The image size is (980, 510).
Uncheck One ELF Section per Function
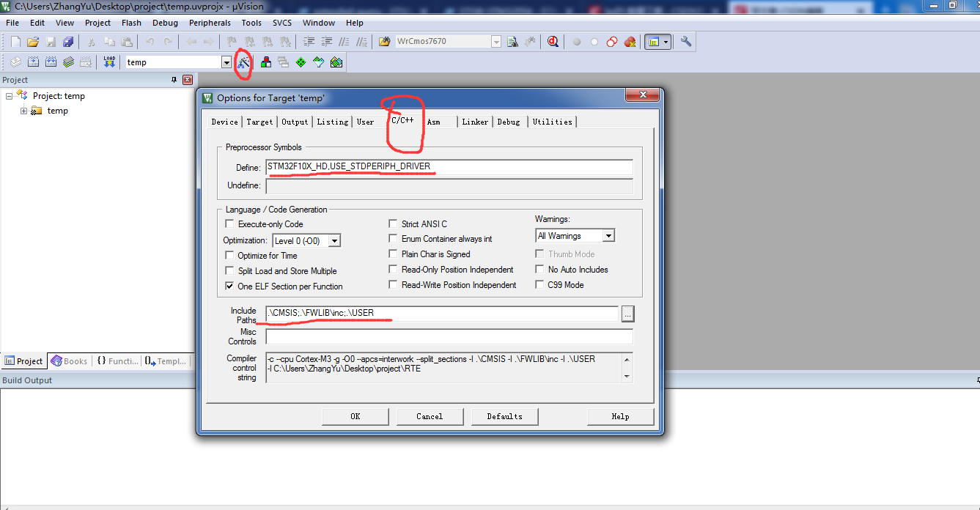(x=230, y=287)
